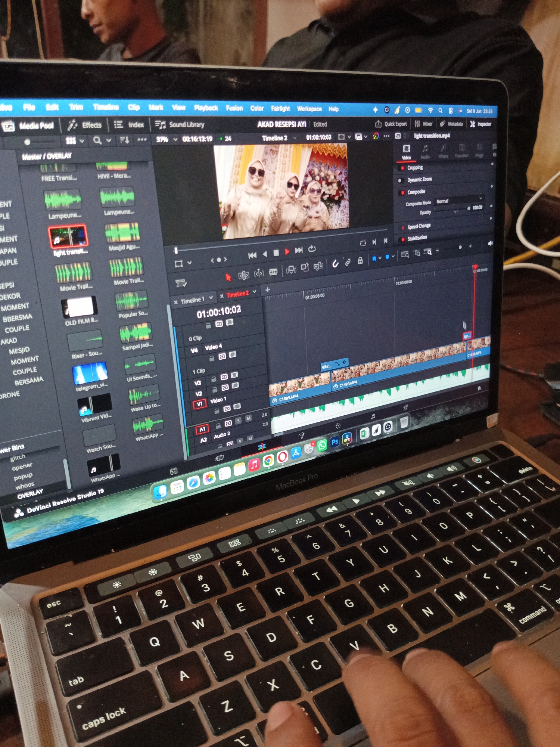Screen dimensions: 560x747
Task: Open the Workspace menu
Action: [309, 109]
